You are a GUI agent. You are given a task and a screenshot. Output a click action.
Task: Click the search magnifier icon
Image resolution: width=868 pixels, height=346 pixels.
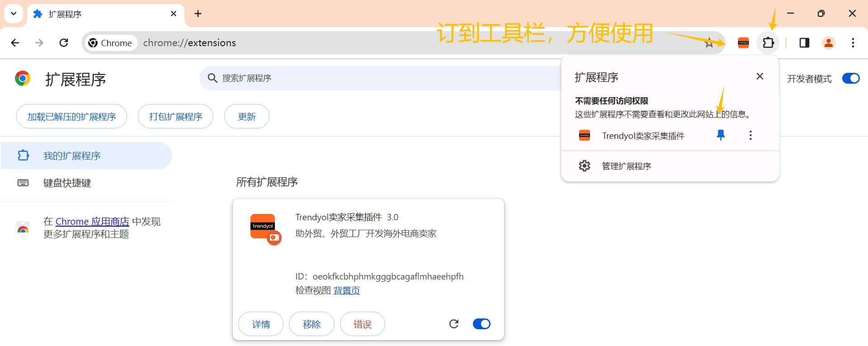(212, 78)
